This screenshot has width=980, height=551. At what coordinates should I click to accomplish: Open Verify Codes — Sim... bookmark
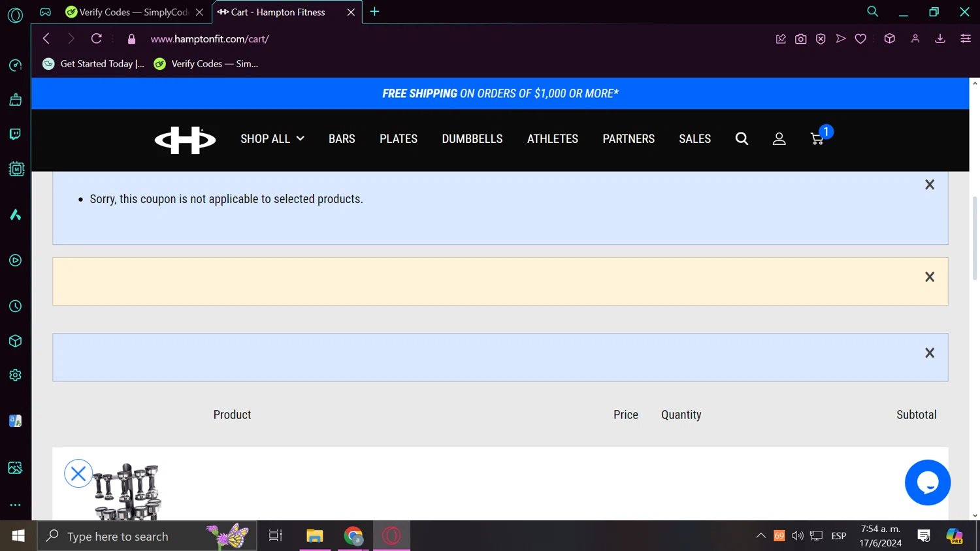click(x=206, y=63)
